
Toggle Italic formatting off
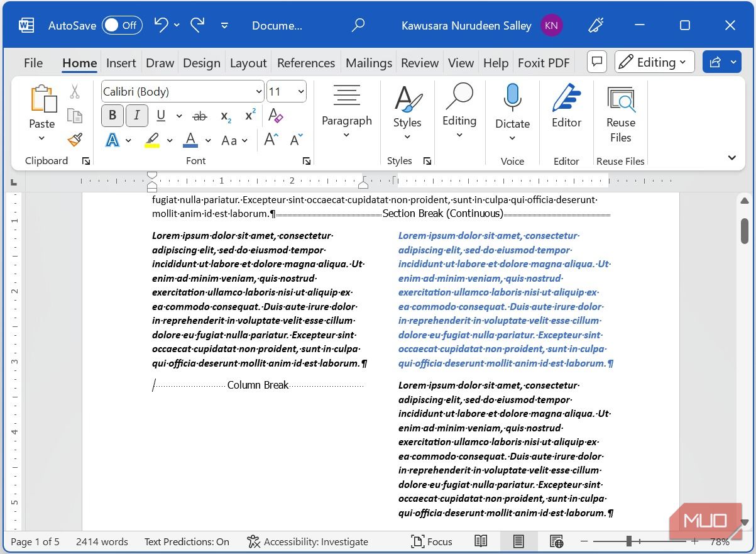pos(136,116)
